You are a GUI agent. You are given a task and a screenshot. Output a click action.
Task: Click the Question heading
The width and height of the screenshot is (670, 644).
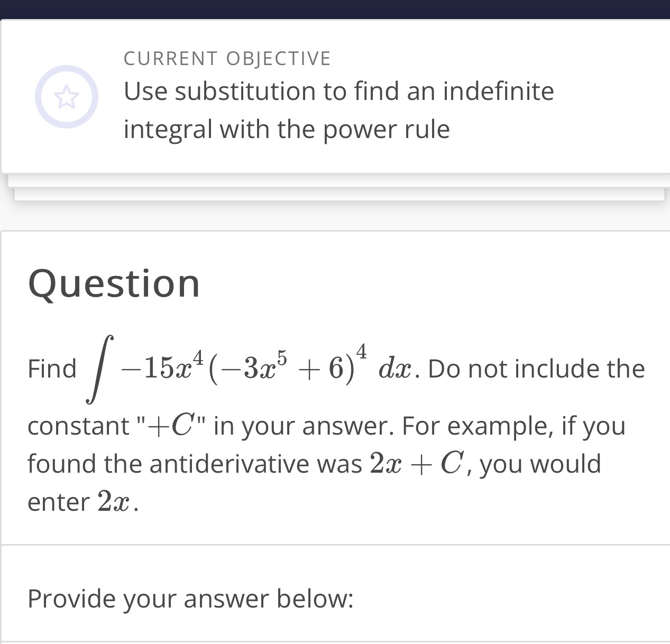tap(114, 282)
